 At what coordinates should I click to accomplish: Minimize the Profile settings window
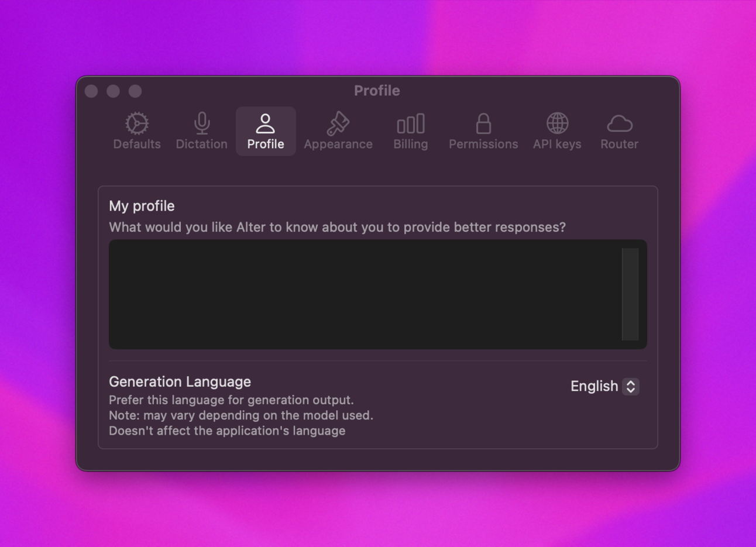point(114,91)
